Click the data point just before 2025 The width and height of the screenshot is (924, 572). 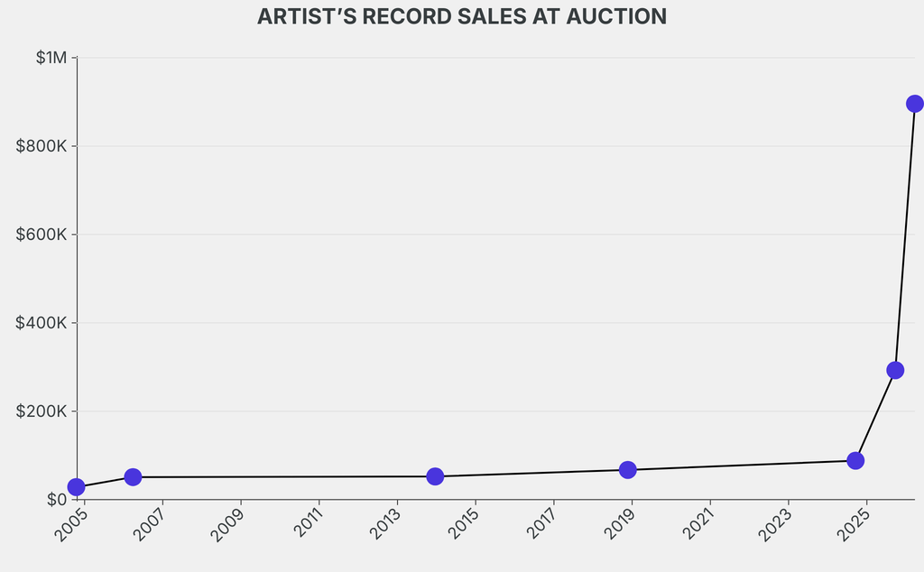[x=855, y=461]
